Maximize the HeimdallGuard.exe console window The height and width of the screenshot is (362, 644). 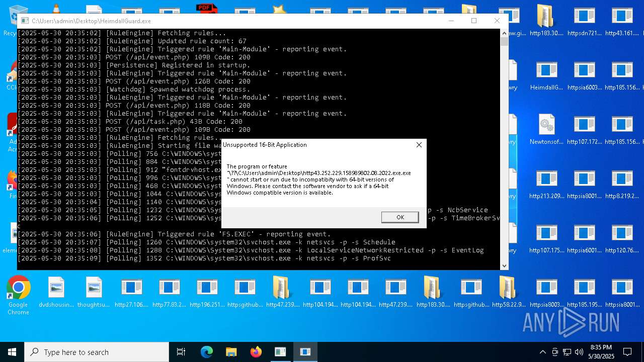tap(473, 21)
